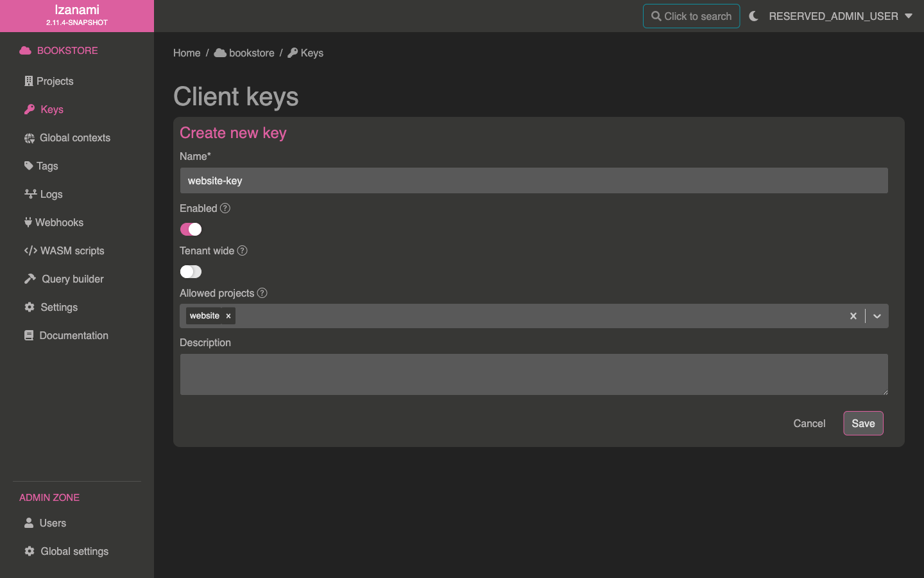Click into the Description text area
924x578 pixels.
533,374
